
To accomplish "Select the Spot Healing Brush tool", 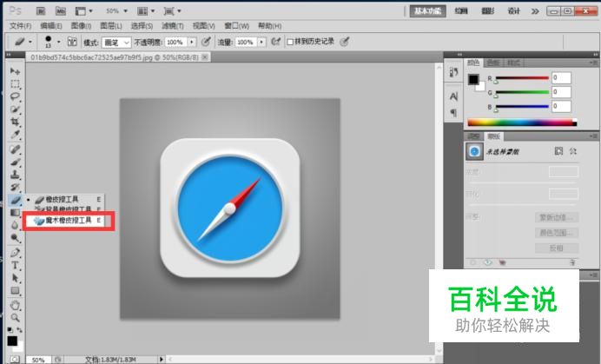I will (x=15, y=149).
